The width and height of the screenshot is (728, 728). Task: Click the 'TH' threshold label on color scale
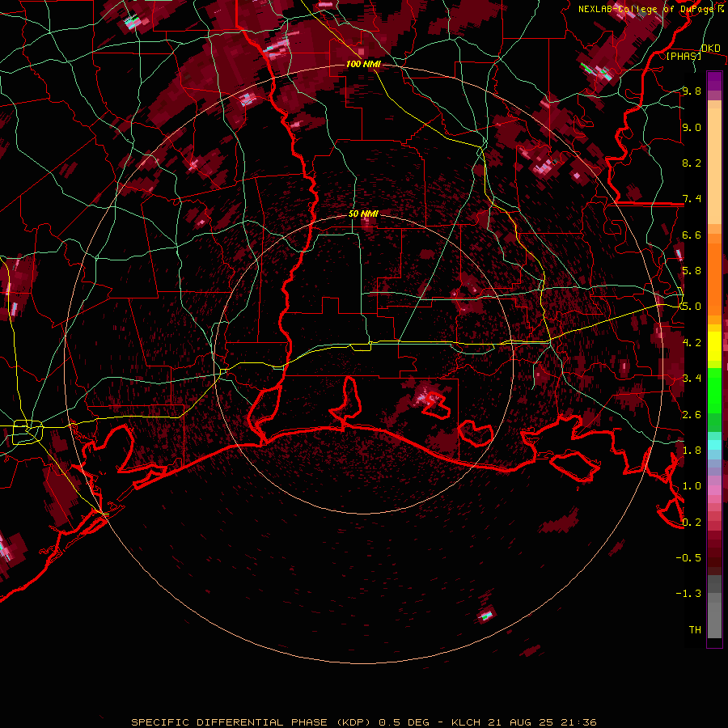(695, 629)
